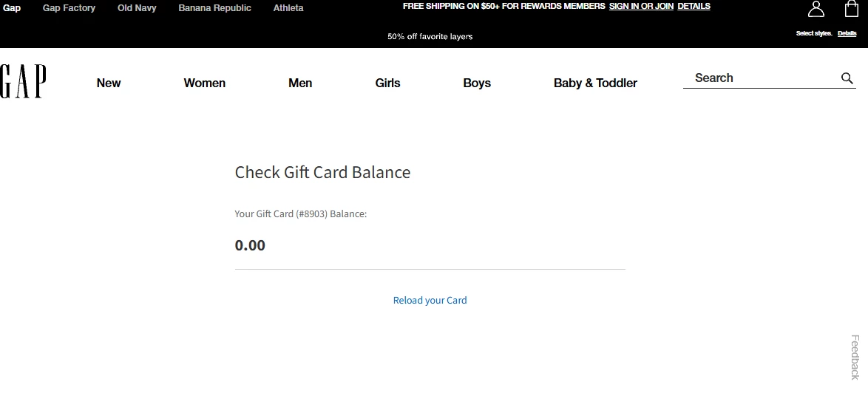
Task: Switch to the Athleta brand tab
Action: pos(288,8)
